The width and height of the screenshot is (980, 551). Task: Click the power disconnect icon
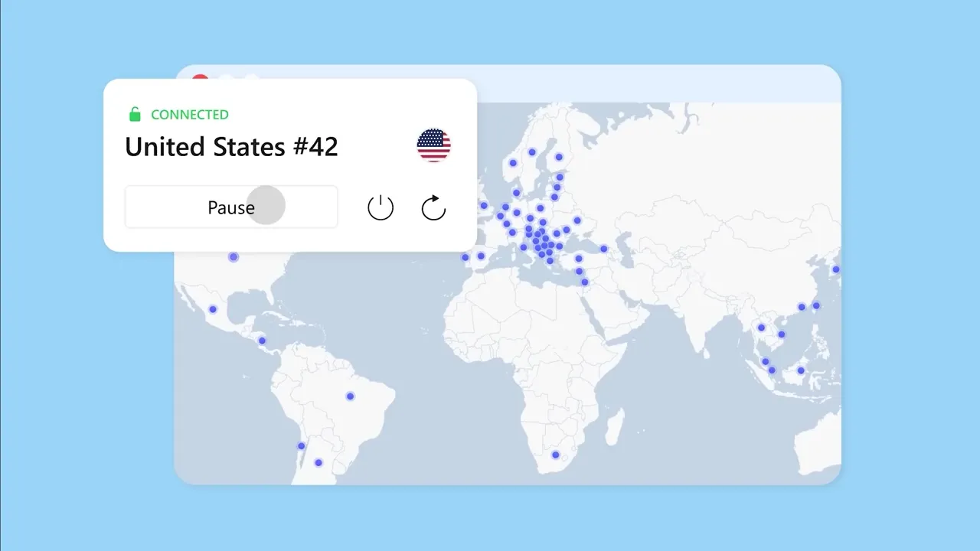pos(381,207)
